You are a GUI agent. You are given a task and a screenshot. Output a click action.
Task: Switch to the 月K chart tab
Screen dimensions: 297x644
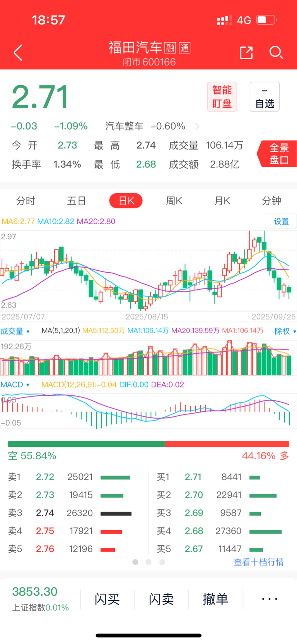222,201
